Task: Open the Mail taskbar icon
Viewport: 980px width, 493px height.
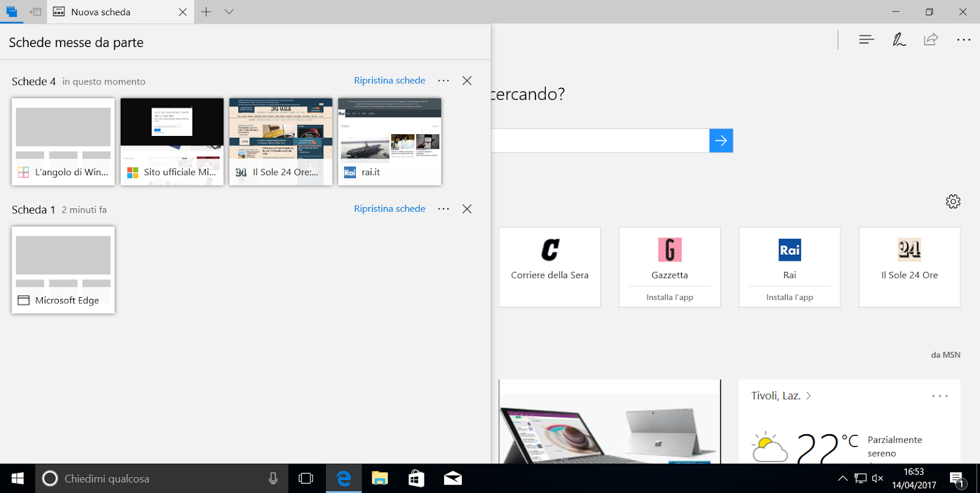Action: coord(453,478)
